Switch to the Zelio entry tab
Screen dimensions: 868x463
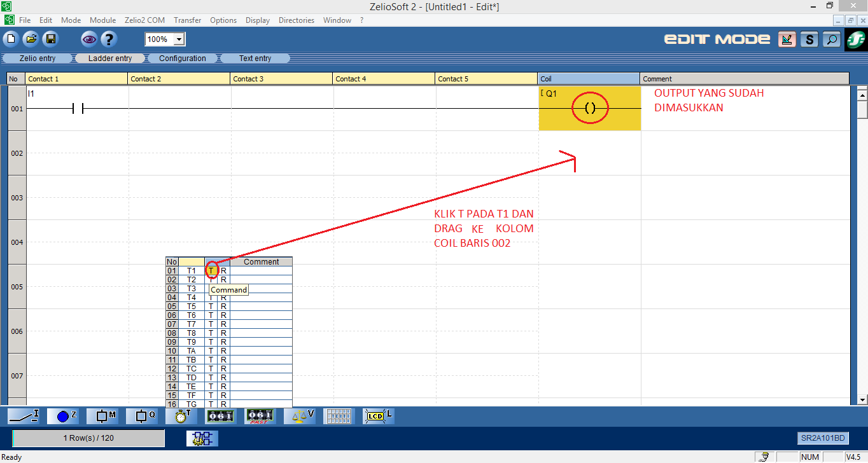coord(38,58)
